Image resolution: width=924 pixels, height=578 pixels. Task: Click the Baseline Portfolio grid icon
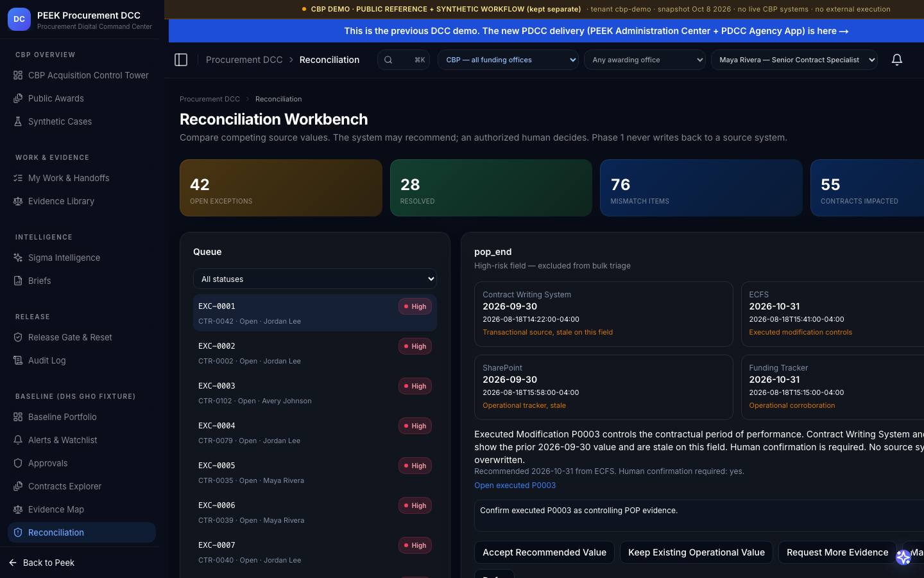(18, 417)
